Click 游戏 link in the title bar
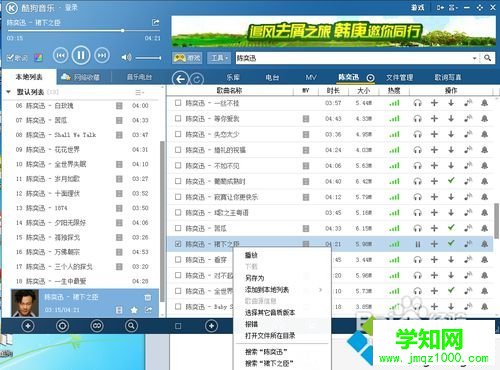This screenshot has width=500, height=370. (x=417, y=7)
